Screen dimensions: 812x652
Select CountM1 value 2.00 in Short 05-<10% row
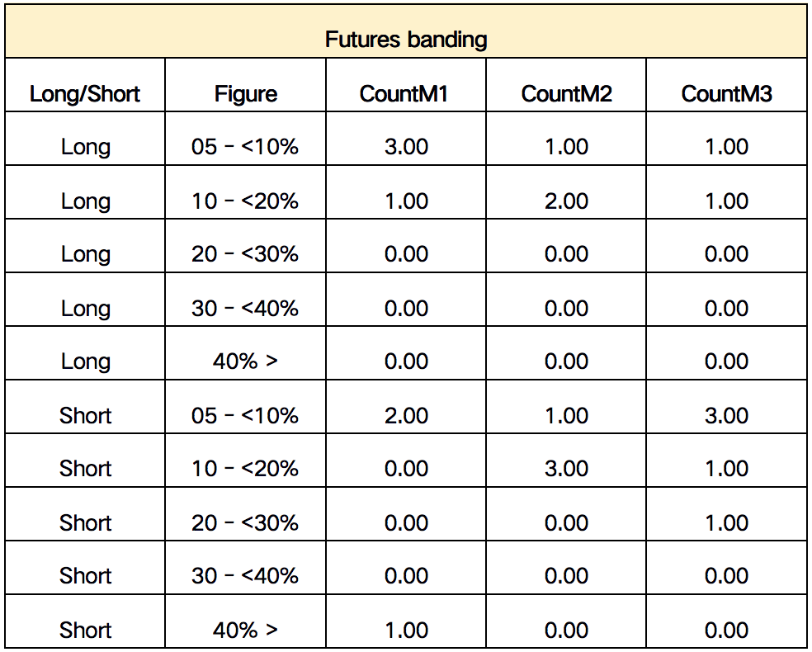point(406,415)
